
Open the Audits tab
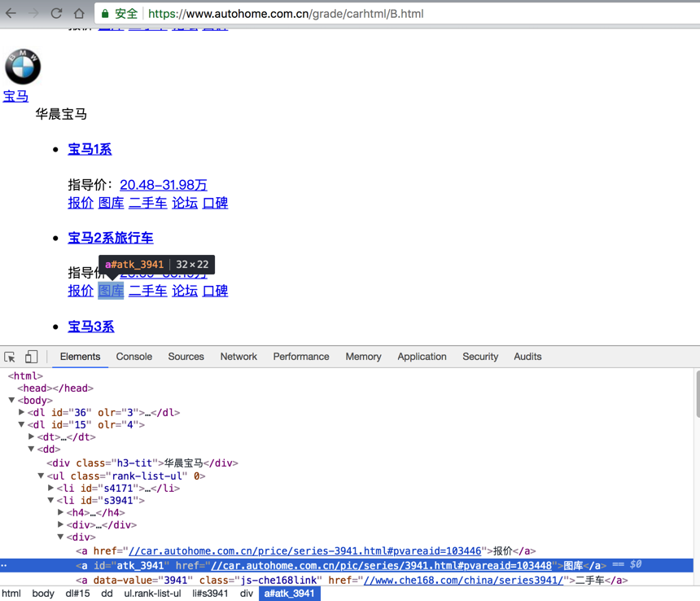click(527, 357)
